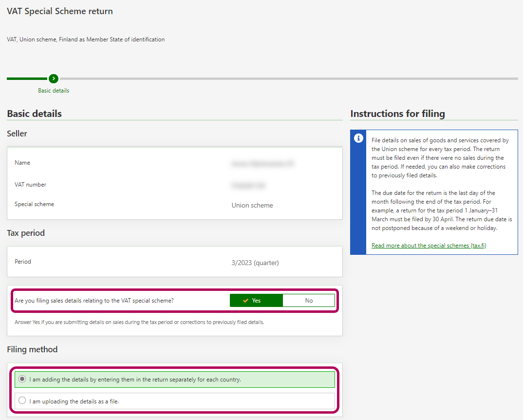Viewport: 523px width, 420px height.
Task: Click the 3/2023 (quarter) period value
Action: click(255, 263)
